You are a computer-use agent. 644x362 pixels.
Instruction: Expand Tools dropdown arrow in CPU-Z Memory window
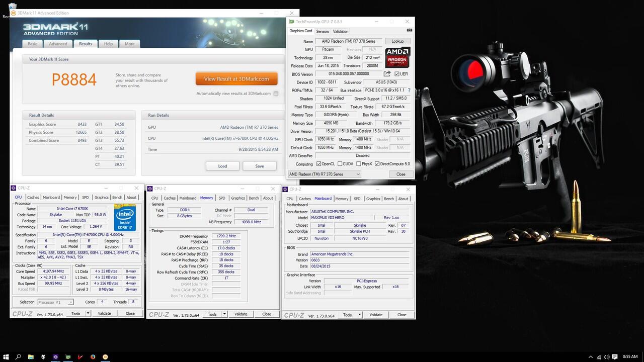point(224,314)
